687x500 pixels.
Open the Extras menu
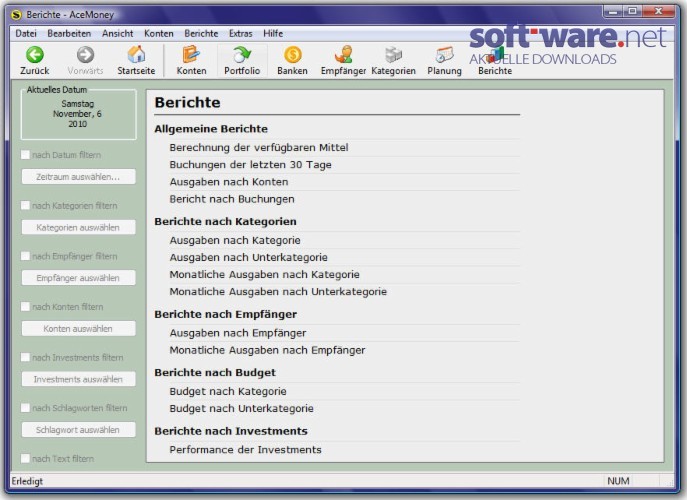tap(241, 33)
